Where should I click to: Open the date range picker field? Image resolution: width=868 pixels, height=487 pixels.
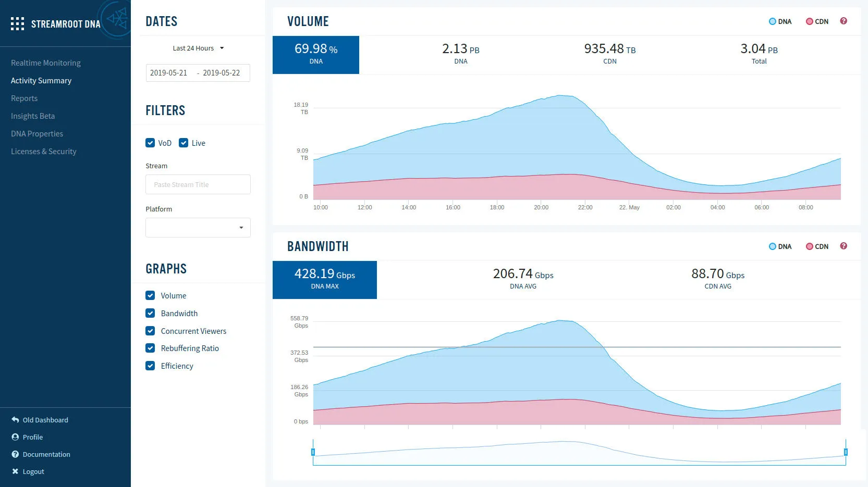pos(198,73)
